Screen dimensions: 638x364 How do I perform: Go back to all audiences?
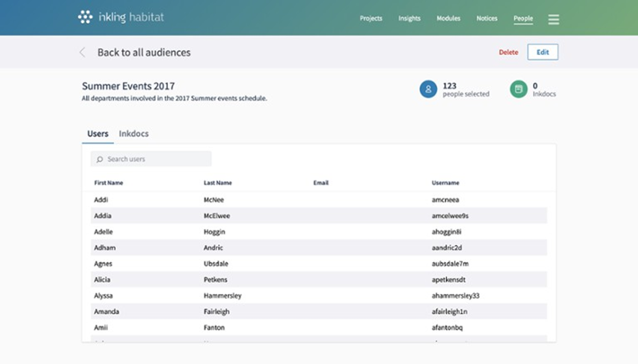coord(143,53)
